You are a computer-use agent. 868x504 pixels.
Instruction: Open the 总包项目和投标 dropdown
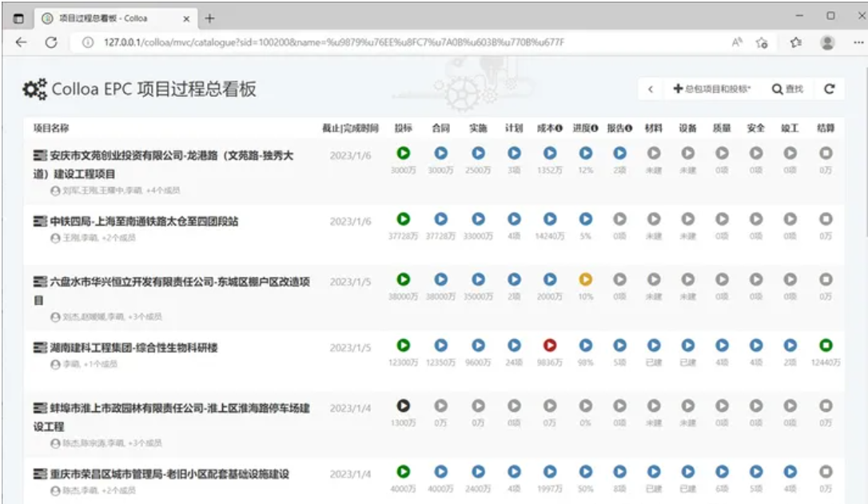point(711,89)
